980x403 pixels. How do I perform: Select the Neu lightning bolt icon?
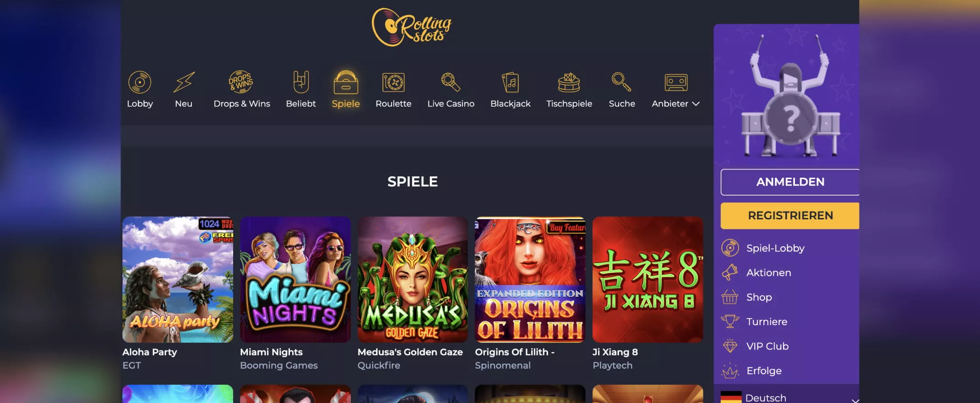tap(184, 82)
